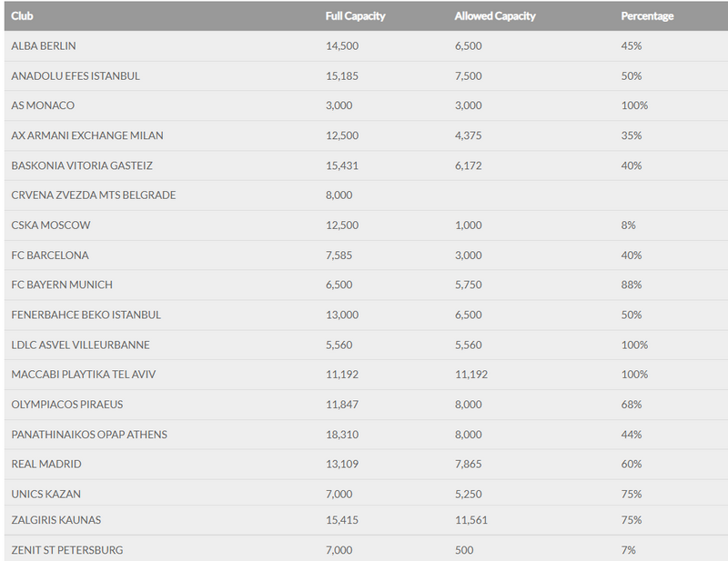Select the CSKA MOSCOW club name

point(51,225)
